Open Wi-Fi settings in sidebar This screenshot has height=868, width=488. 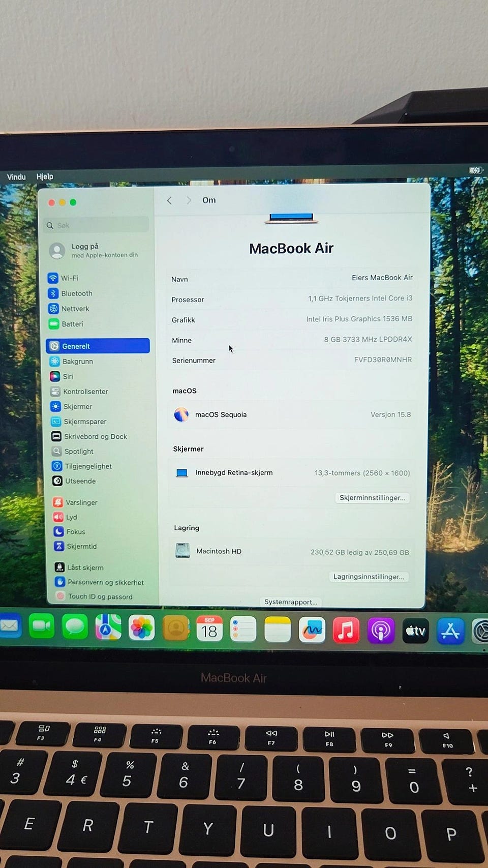(64, 278)
